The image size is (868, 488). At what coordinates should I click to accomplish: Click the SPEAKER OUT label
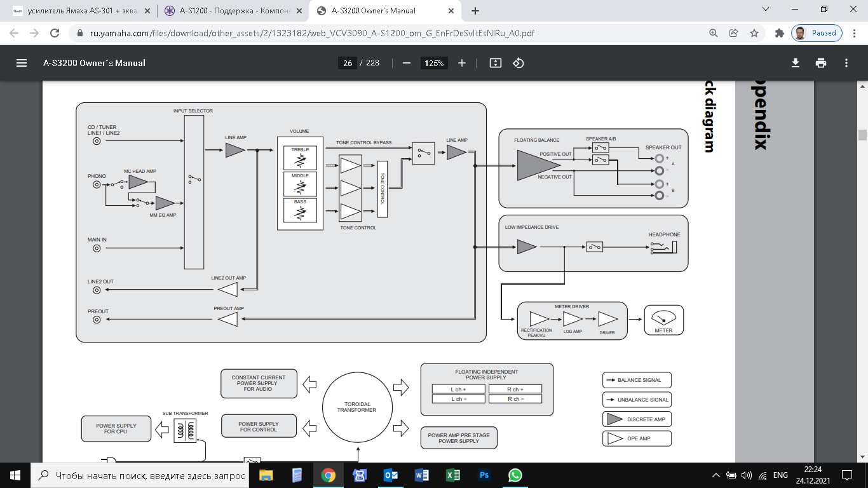[x=663, y=147]
